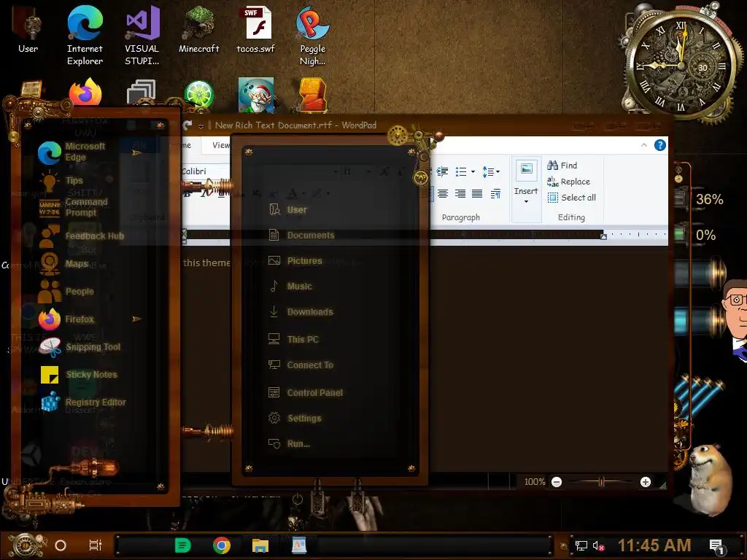The height and width of the screenshot is (560, 747).
Task: Center align text in WordPad
Action: tap(443, 193)
